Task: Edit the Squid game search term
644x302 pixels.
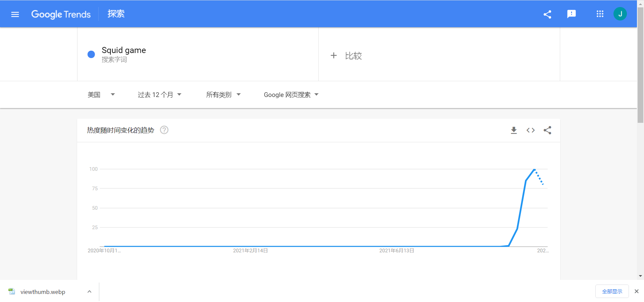Action: click(124, 50)
